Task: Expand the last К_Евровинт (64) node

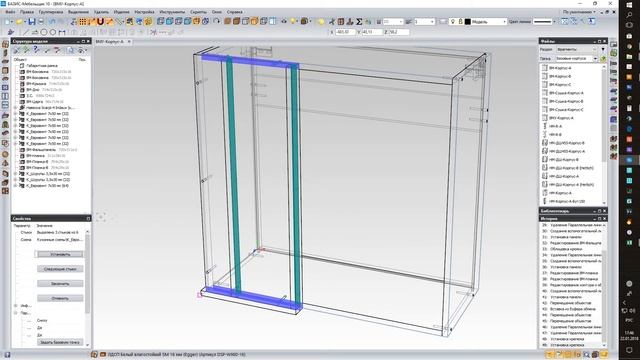Action: point(16,186)
